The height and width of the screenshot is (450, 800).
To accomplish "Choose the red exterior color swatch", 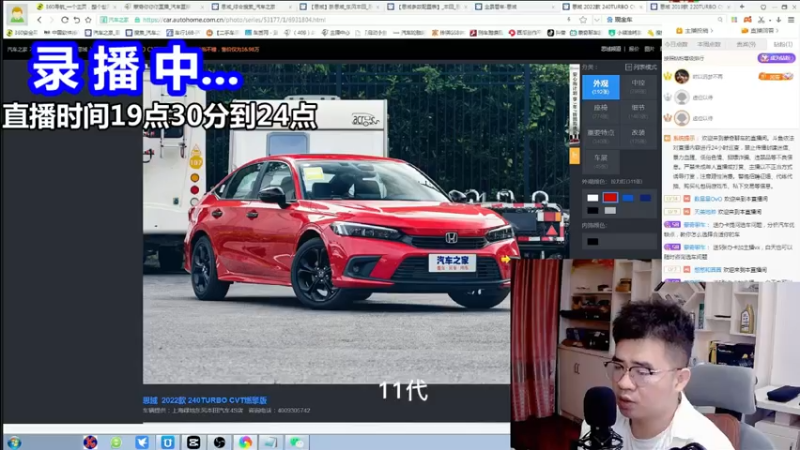I will (610, 197).
